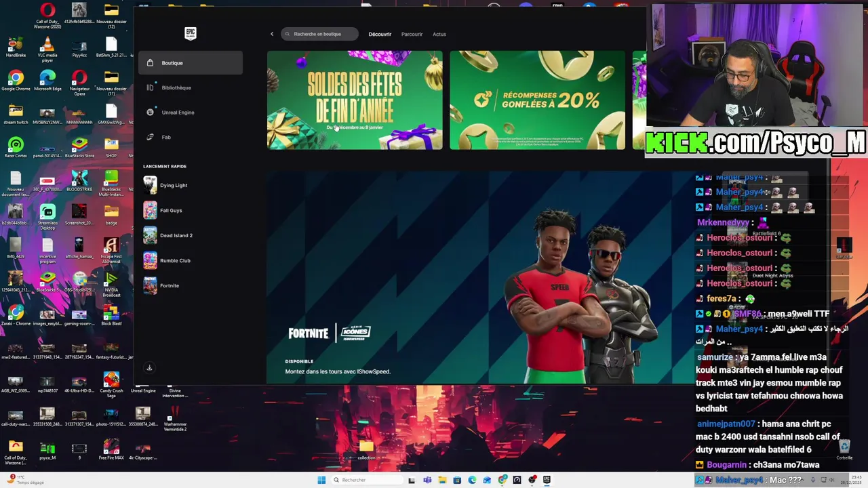Screen dimensions: 868x488
Task: Select BlueStacks 5 desktop icon
Action: (47, 281)
